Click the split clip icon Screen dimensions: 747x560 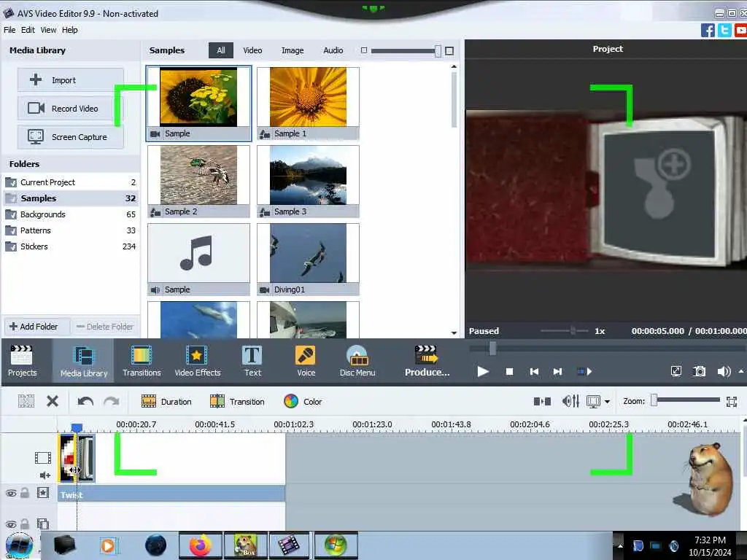coord(542,402)
